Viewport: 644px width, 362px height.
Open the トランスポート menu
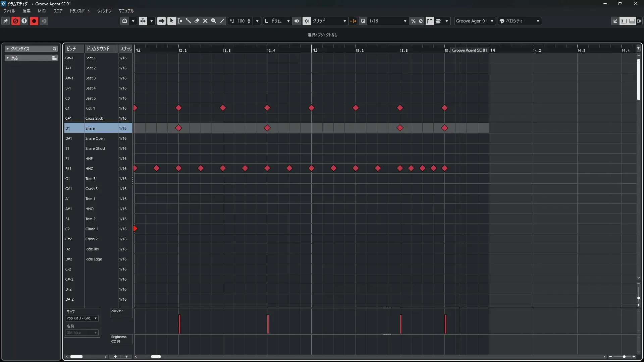80,11
